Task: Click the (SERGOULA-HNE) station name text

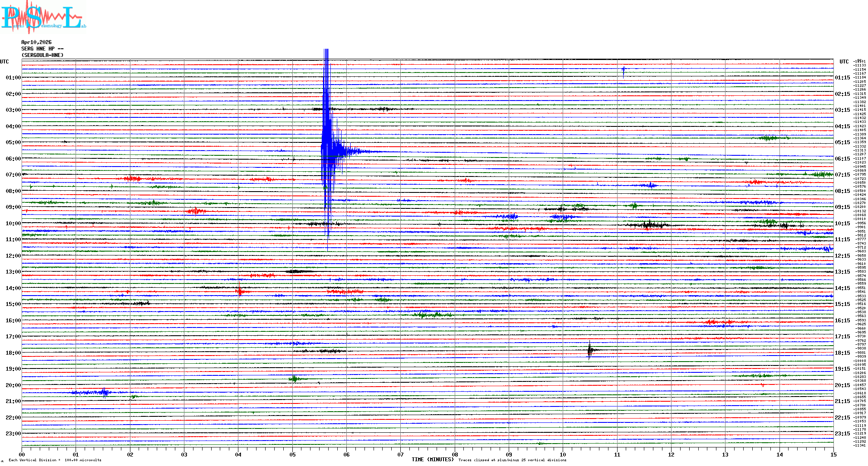Action: click(x=42, y=55)
